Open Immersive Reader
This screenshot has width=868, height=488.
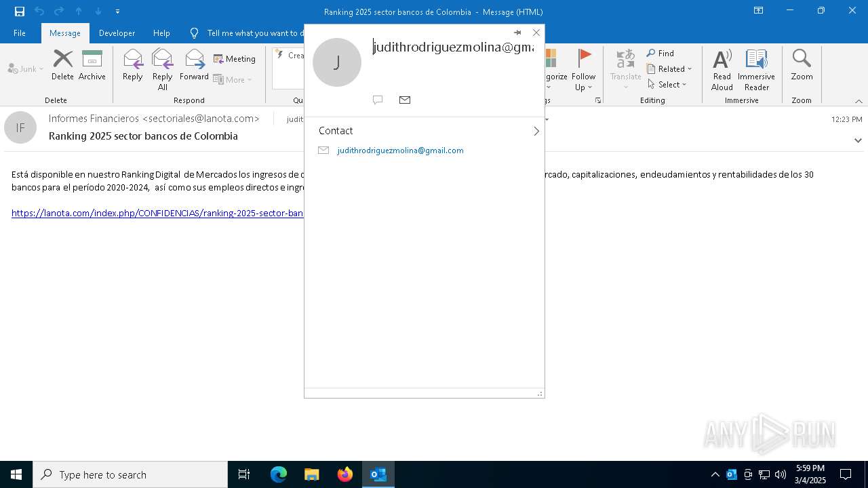click(x=757, y=69)
